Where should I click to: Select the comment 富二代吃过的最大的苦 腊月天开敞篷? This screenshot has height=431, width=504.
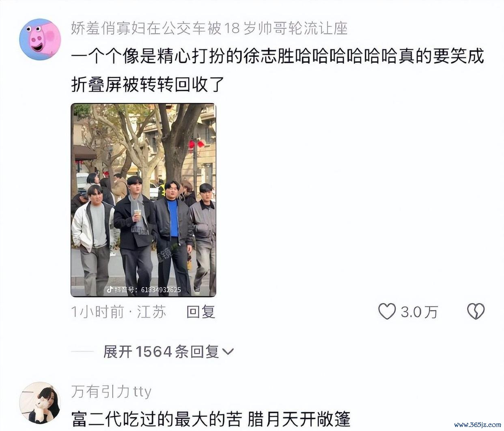(x=211, y=419)
